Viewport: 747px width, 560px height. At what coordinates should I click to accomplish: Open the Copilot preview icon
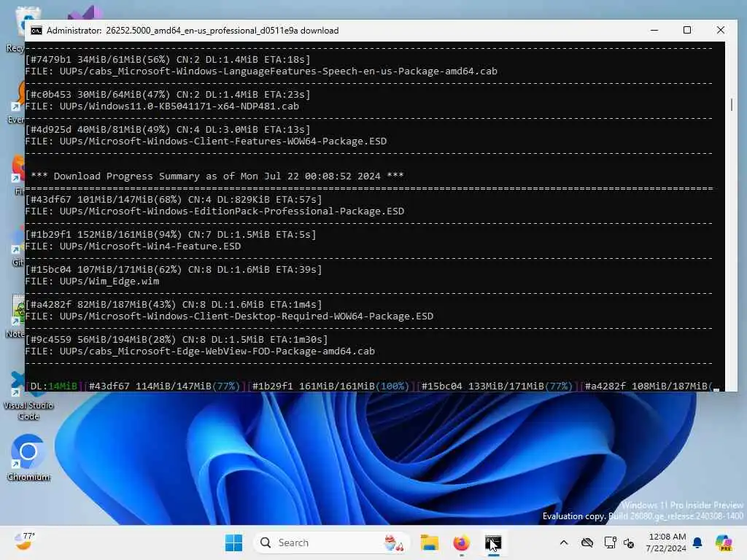click(x=724, y=542)
